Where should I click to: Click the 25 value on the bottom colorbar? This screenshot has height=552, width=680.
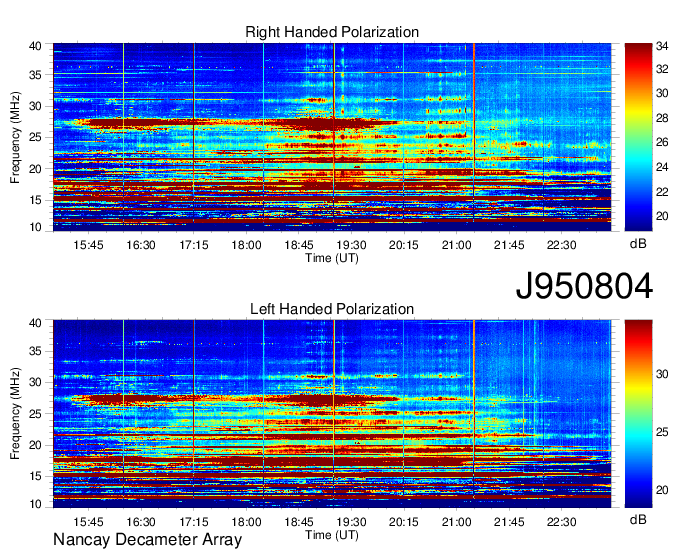click(662, 432)
